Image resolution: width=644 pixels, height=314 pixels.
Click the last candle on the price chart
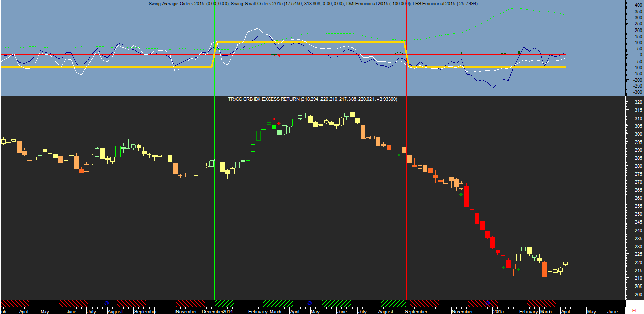click(565, 263)
